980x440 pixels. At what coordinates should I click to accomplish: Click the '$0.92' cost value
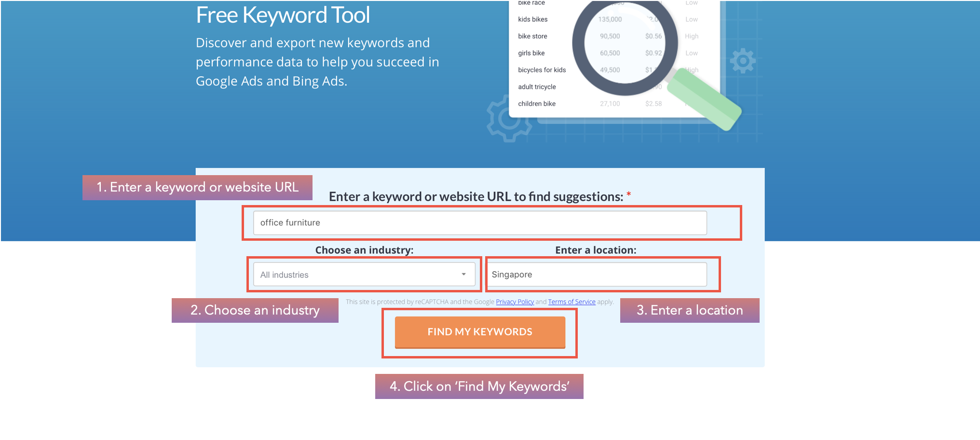(x=653, y=53)
